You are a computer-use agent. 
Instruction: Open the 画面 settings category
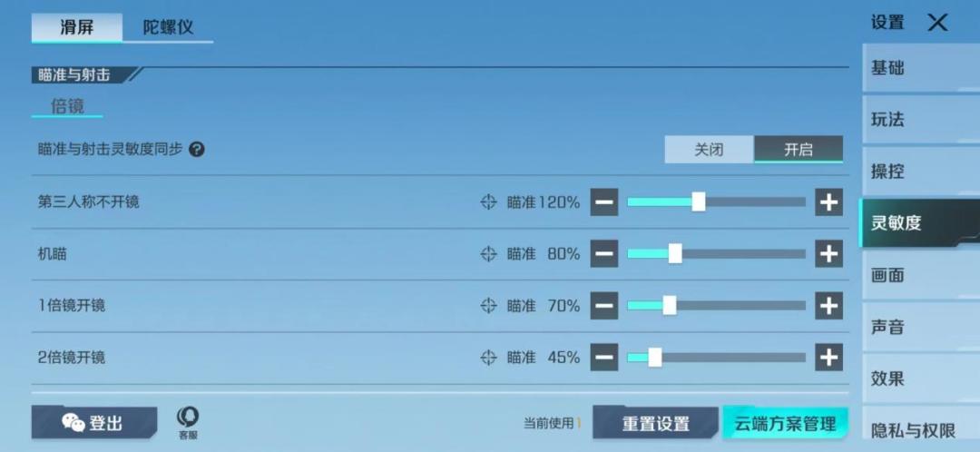click(x=887, y=275)
